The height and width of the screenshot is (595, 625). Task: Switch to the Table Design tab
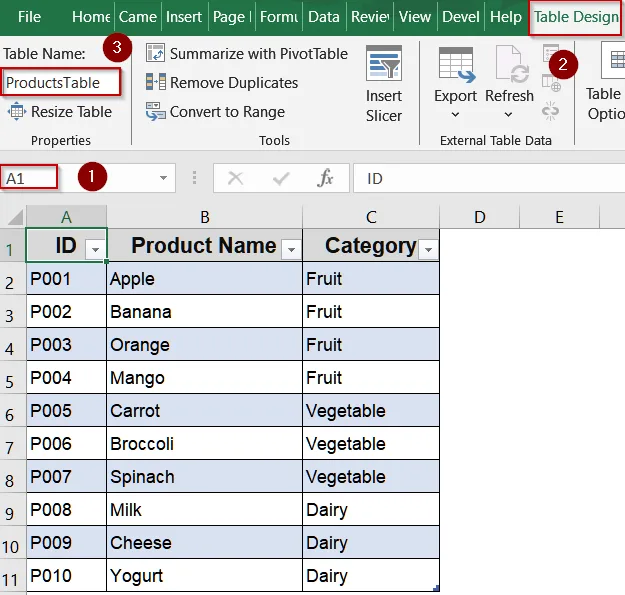click(576, 17)
